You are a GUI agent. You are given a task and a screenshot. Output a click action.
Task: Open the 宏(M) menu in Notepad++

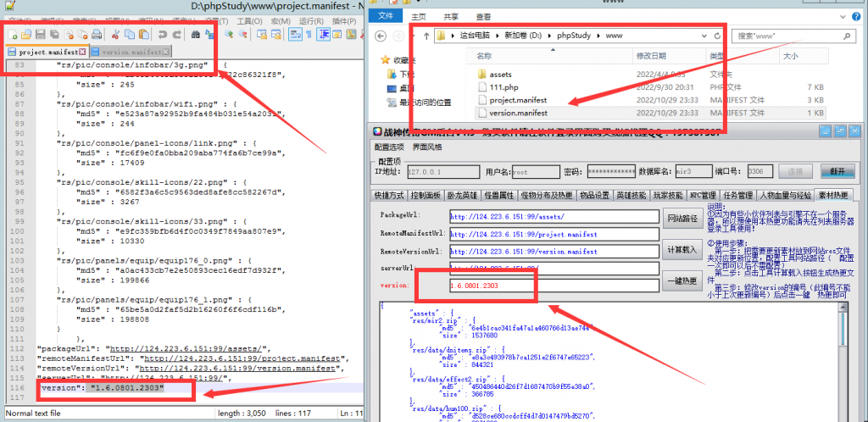pos(281,21)
